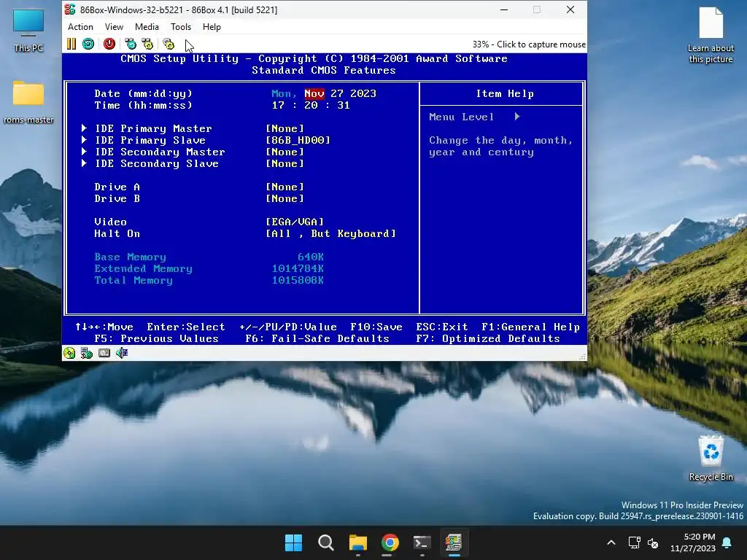The image size is (747, 560).
Task: Expand IDE Primary Slave arrow
Action: (x=85, y=140)
